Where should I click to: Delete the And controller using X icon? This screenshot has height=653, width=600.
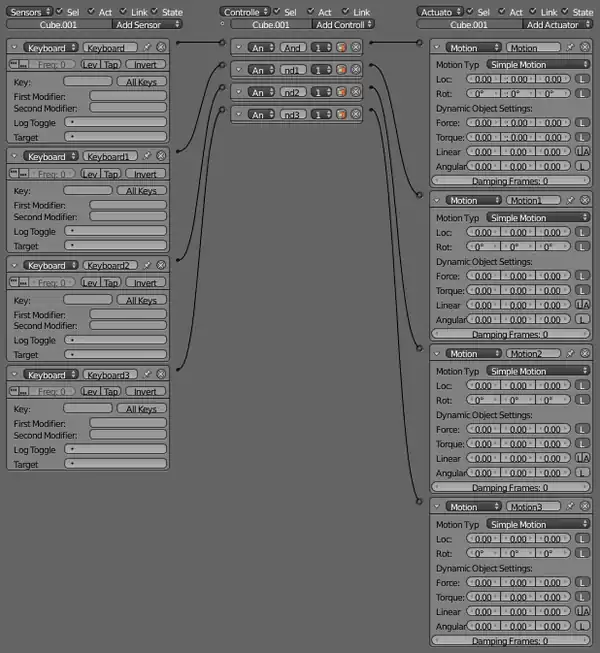tap(356, 47)
